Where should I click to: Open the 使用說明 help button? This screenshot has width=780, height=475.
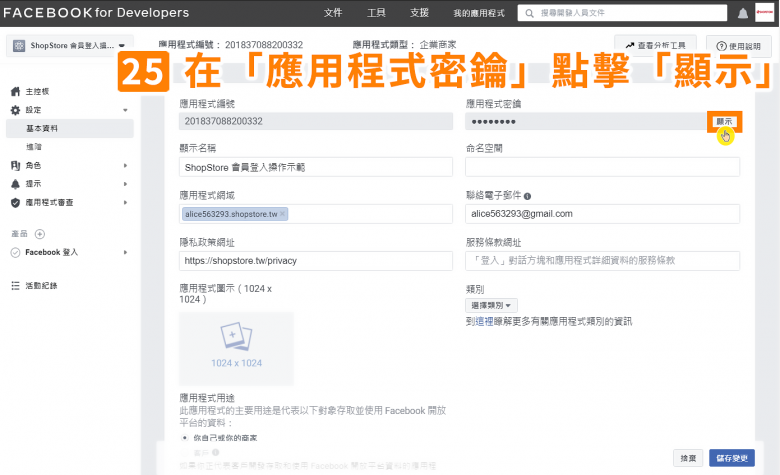coord(738,46)
